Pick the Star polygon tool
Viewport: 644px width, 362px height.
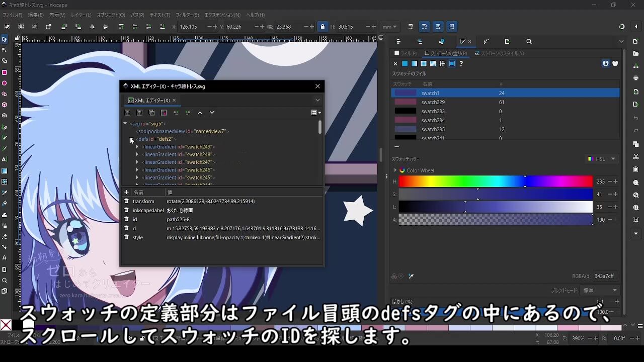[5, 94]
